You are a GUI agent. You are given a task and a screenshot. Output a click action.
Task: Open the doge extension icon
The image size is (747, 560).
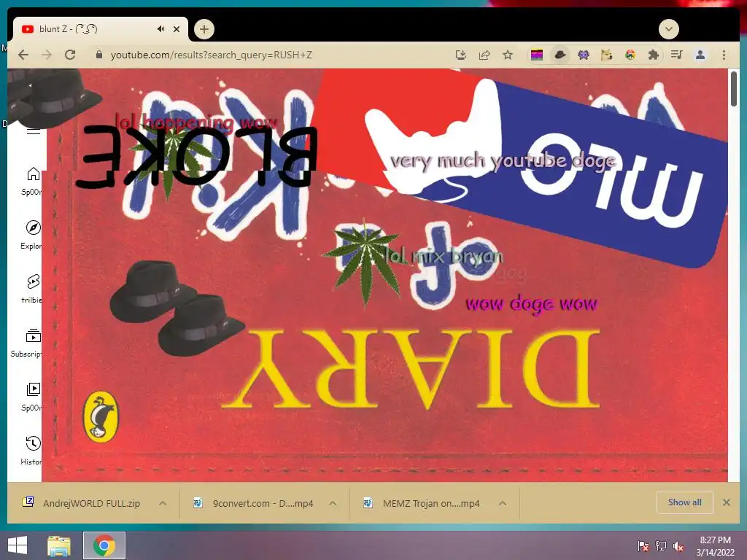tap(606, 55)
